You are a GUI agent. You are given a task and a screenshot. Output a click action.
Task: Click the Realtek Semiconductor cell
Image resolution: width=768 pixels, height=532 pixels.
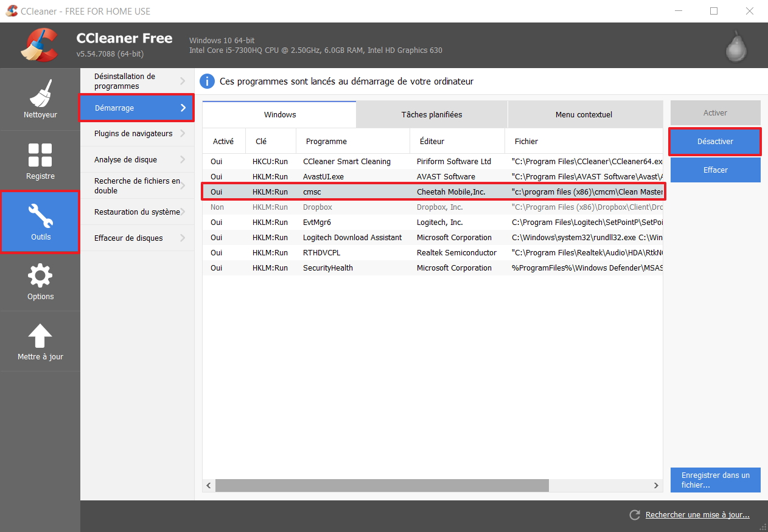coord(456,253)
